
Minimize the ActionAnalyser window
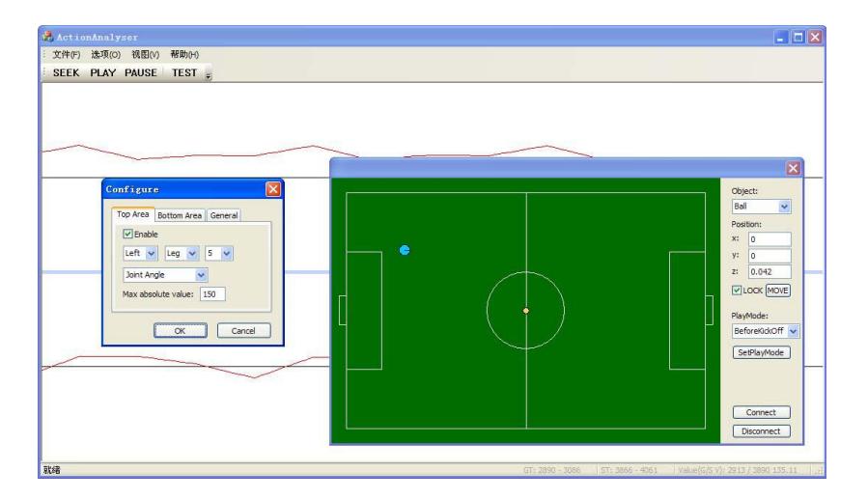click(x=780, y=37)
